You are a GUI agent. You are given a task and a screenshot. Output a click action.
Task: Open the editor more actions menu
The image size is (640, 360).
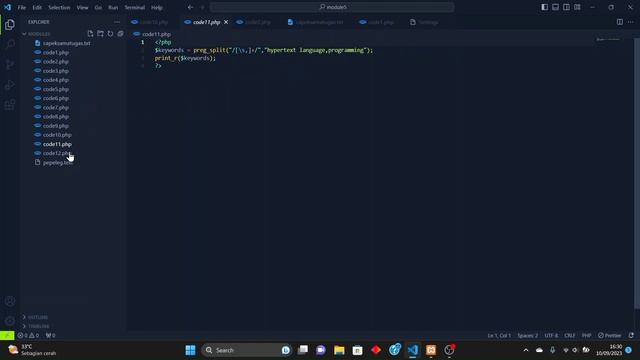(631, 22)
